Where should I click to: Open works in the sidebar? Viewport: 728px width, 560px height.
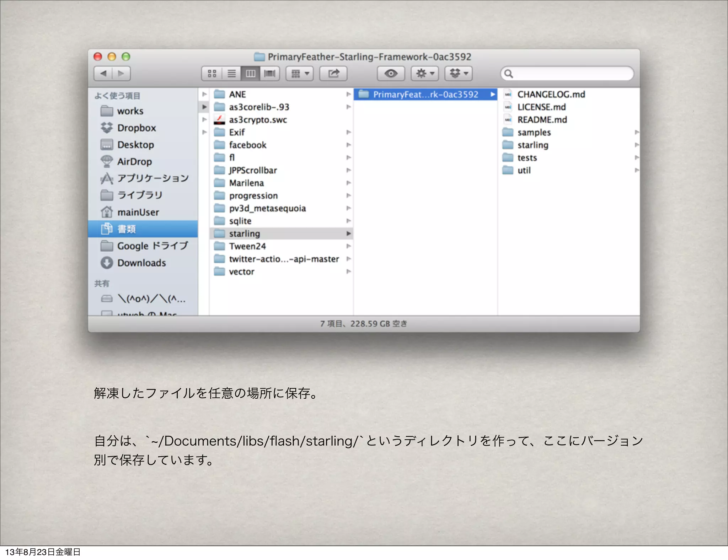(143, 111)
